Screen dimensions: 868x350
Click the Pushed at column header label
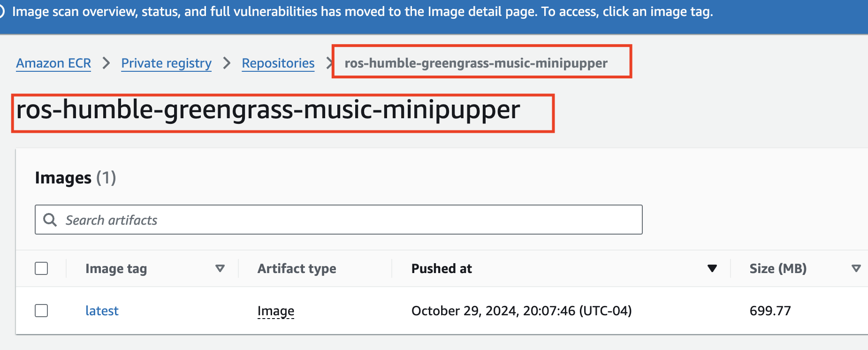coord(442,268)
